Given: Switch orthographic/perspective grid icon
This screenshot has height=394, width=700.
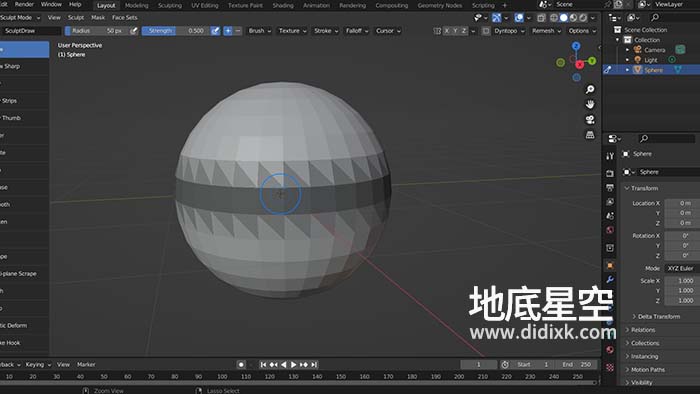Looking at the screenshot, I should click(590, 134).
